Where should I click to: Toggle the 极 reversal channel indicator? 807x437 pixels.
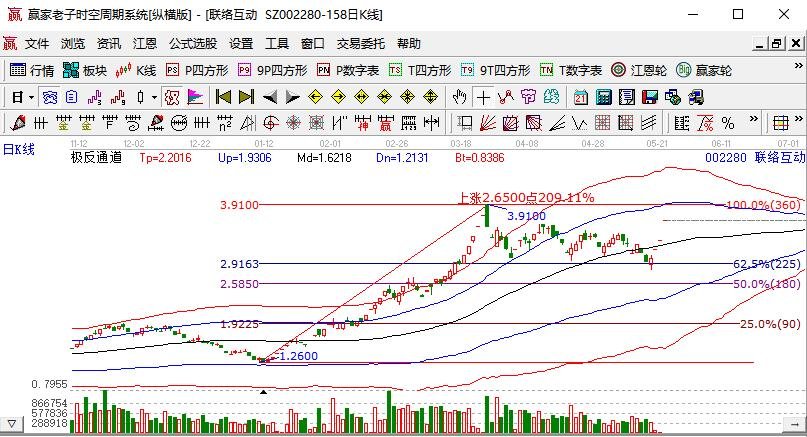coord(172,97)
